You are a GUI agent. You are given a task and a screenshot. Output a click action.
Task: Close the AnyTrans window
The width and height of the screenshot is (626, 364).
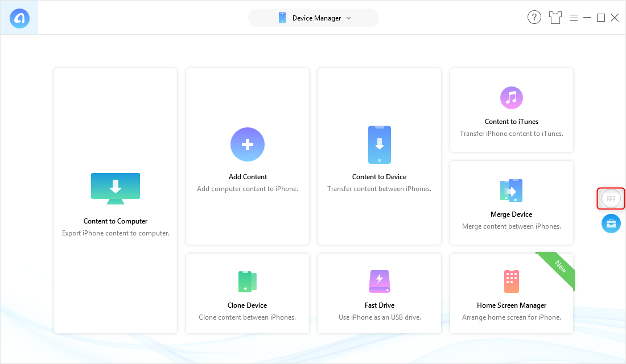[x=615, y=18]
